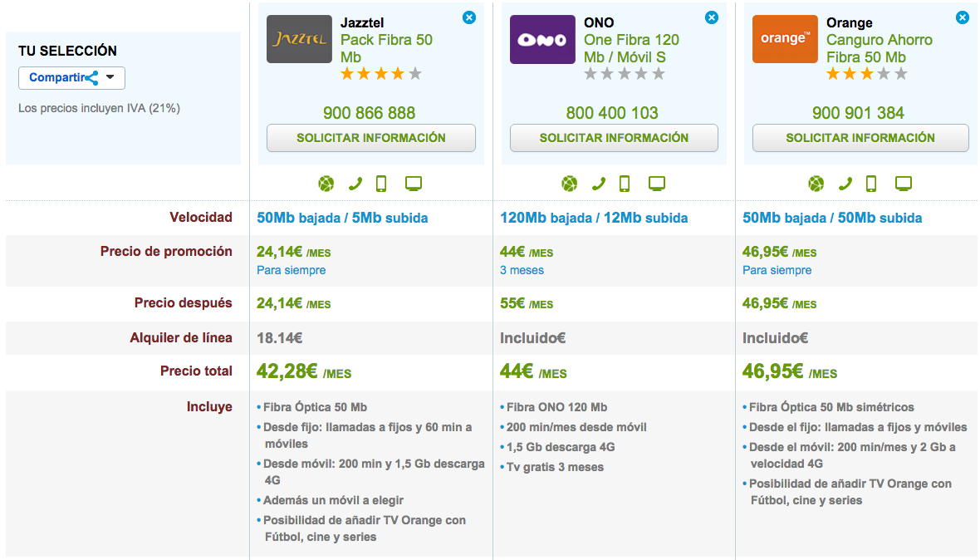Click Jazztel landline phone icon
The image size is (980, 560).
[355, 183]
